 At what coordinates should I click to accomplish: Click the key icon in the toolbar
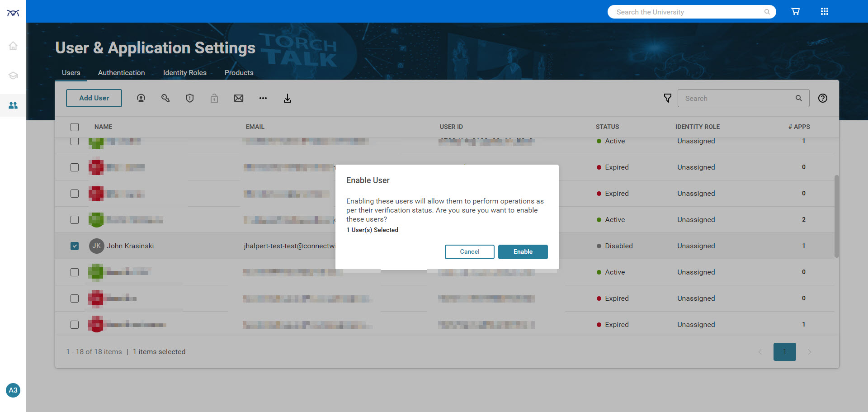165,98
